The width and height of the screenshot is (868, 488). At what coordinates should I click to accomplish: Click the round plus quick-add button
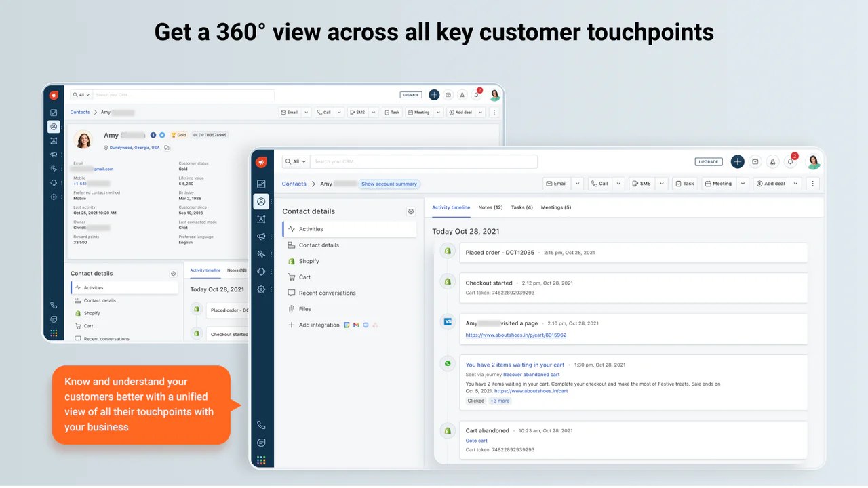point(737,162)
